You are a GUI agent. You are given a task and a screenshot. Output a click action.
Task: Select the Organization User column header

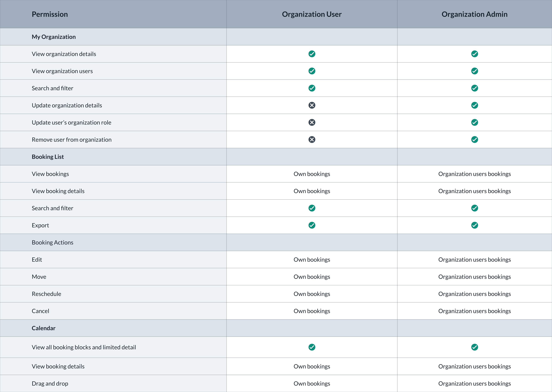tap(312, 14)
